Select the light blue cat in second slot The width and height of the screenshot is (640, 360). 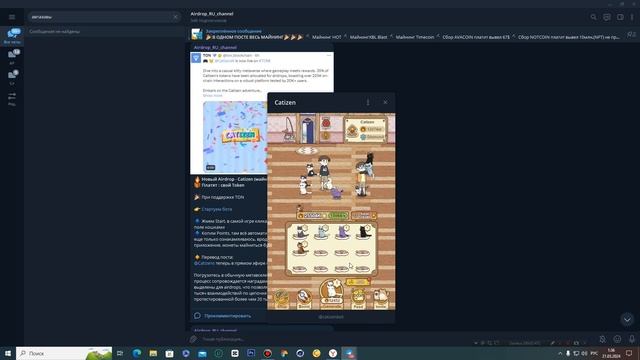point(322,232)
